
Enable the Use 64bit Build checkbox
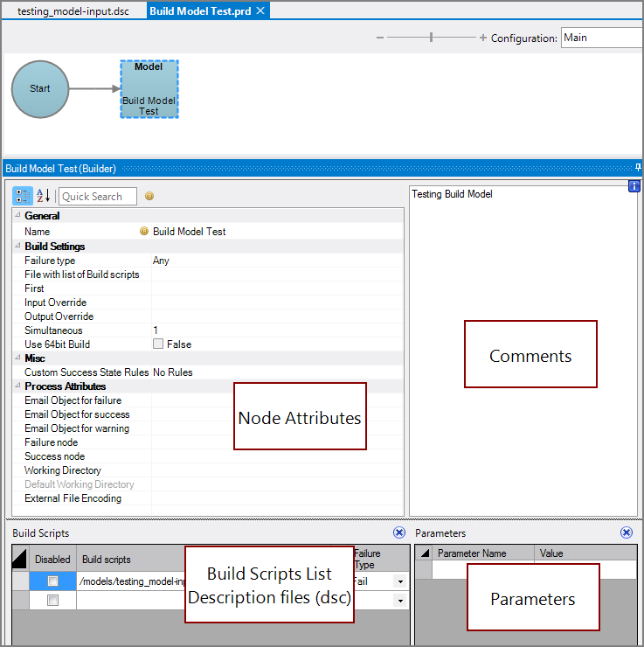[158, 344]
